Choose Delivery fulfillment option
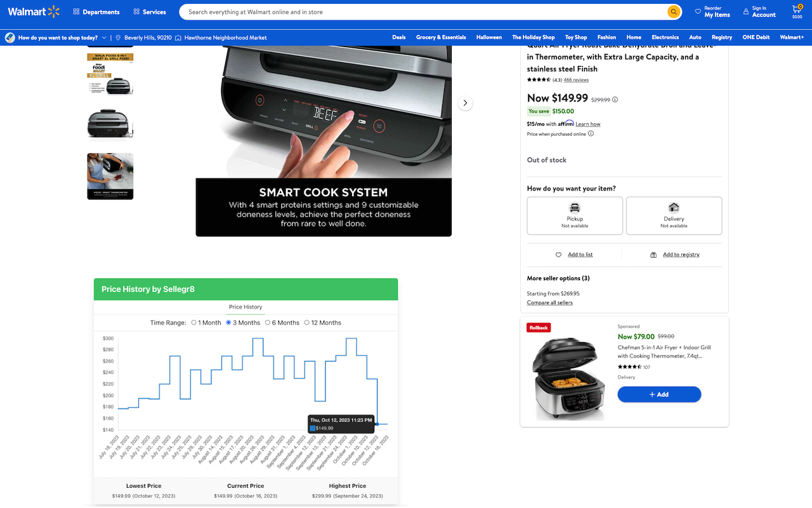Image resolution: width=812 pixels, height=508 pixels. tap(674, 216)
